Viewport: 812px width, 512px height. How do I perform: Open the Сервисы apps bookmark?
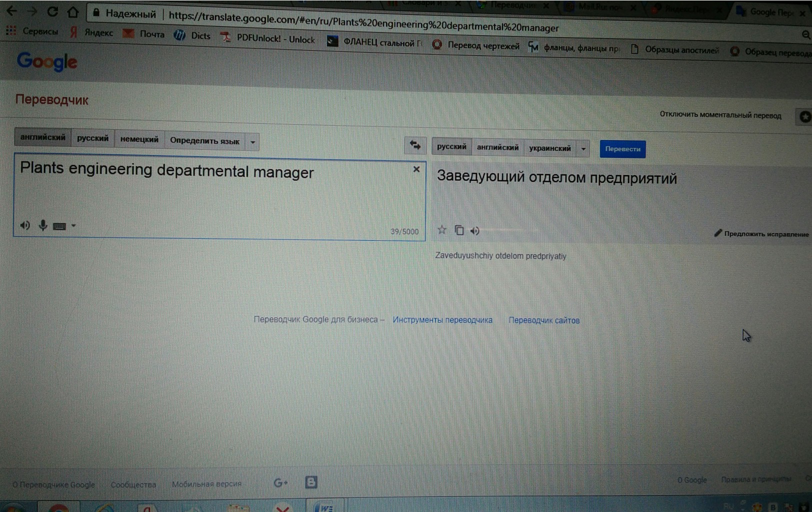coord(32,31)
